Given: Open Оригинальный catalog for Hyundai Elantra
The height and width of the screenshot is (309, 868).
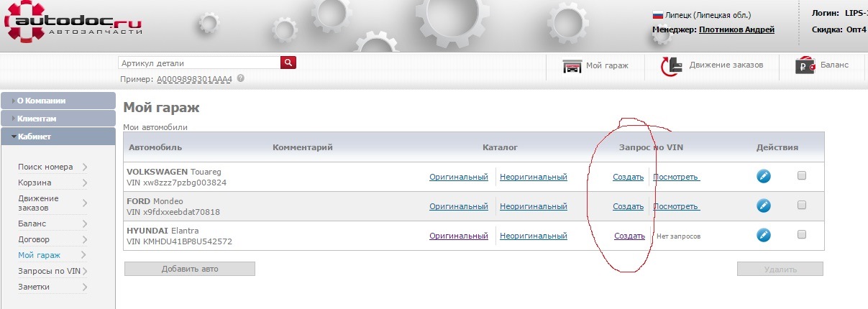Looking at the screenshot, I should pos(459,236).
